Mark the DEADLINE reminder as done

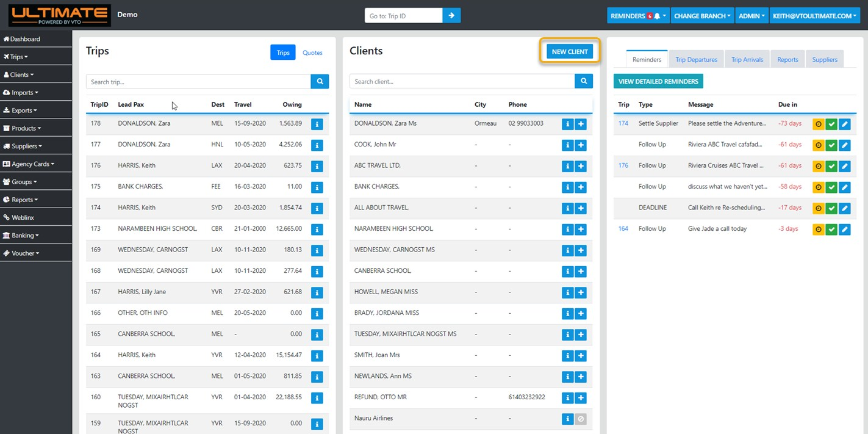831,208
